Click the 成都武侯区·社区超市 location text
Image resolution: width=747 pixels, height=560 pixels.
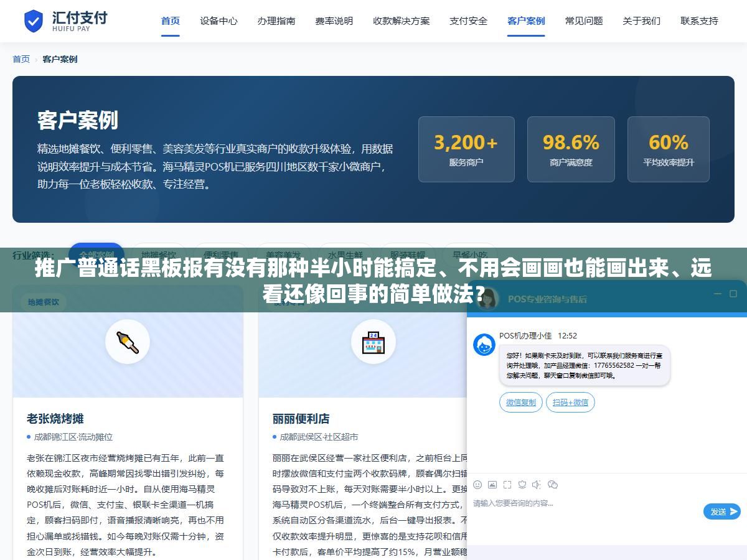click(319, 437)
